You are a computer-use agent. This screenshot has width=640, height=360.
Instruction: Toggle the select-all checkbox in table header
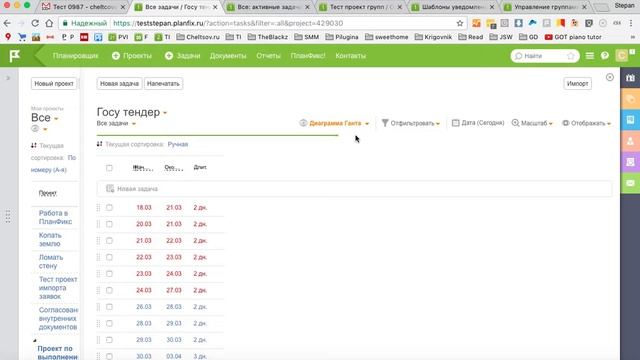point(109,168)
